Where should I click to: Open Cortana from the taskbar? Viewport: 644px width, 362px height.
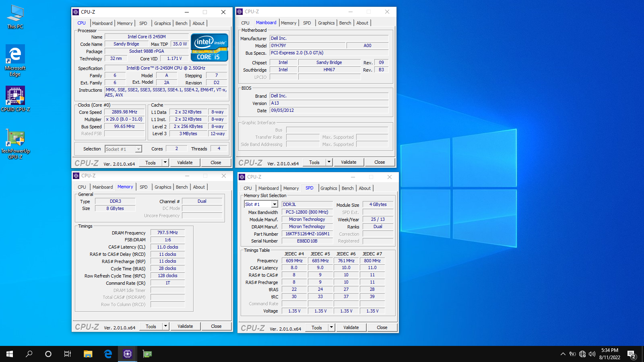48,354
